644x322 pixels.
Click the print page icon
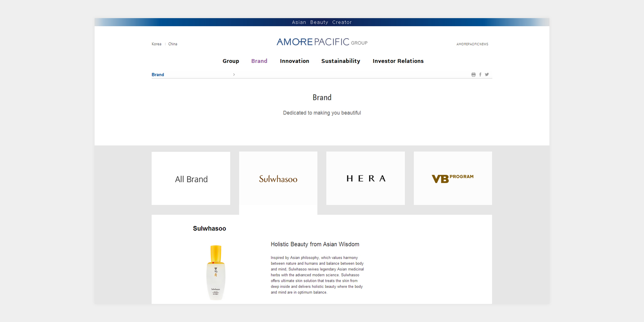(x=473, y=74)
